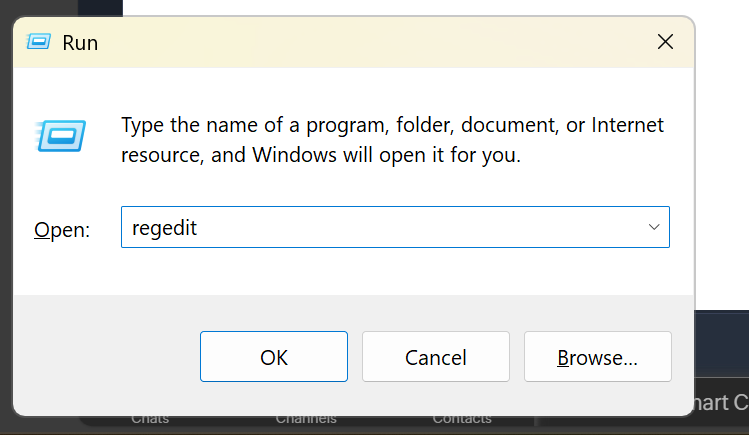Click the large Run program icon
The height and width of the screenshot is (435, 749).
(62, 135)
